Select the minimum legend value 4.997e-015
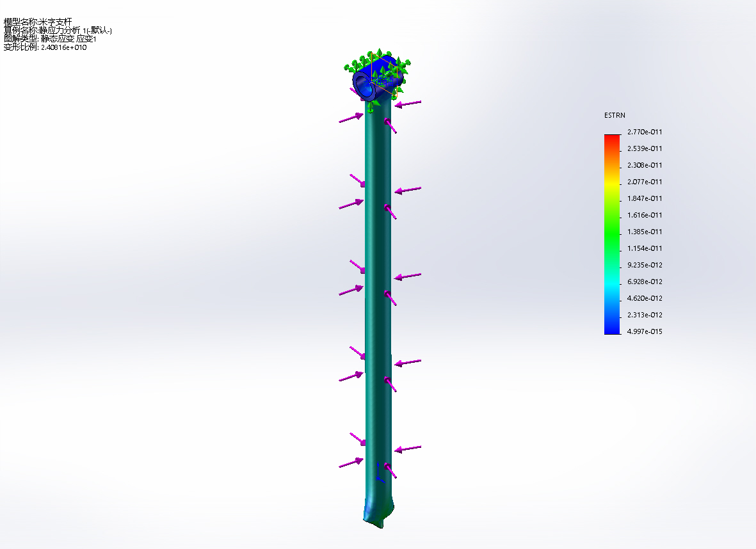 pos(645,331)
